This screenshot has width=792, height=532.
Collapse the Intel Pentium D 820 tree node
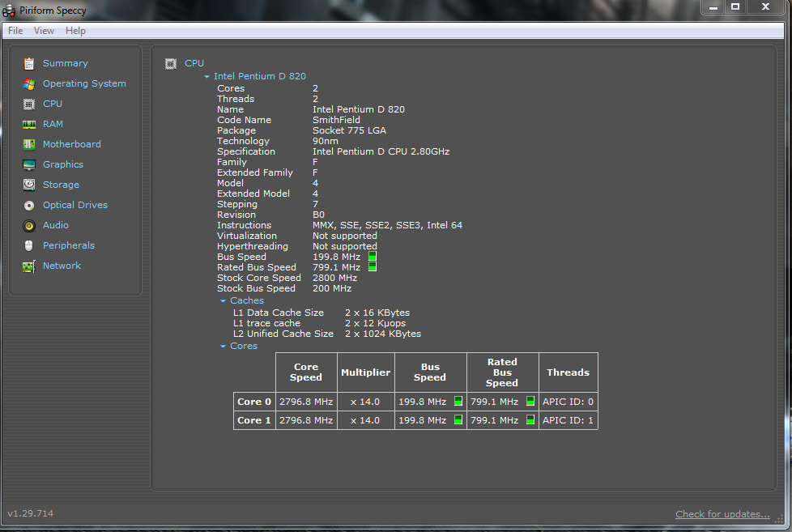207,77
